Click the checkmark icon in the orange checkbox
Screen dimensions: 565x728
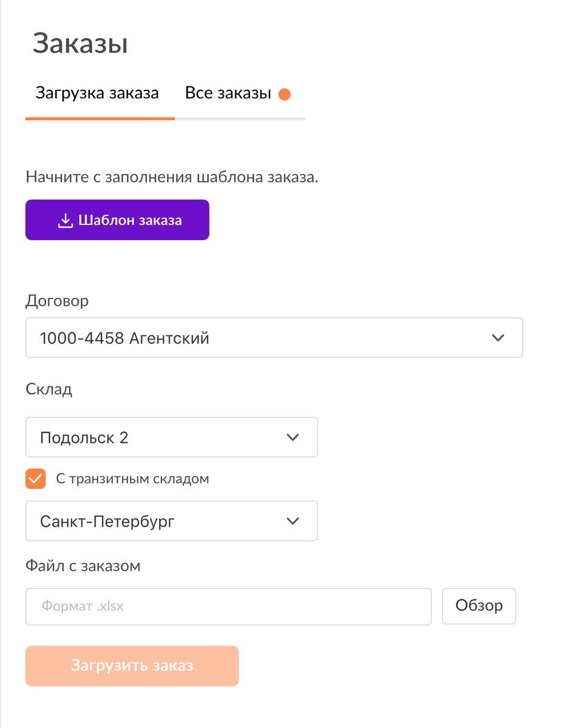[x=35, y=479]
